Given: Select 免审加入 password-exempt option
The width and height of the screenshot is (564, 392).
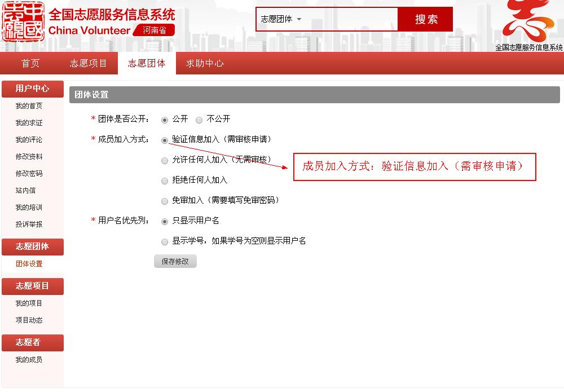Looking at the screenshot, I should pyautogui.click(x=165, y=201).
